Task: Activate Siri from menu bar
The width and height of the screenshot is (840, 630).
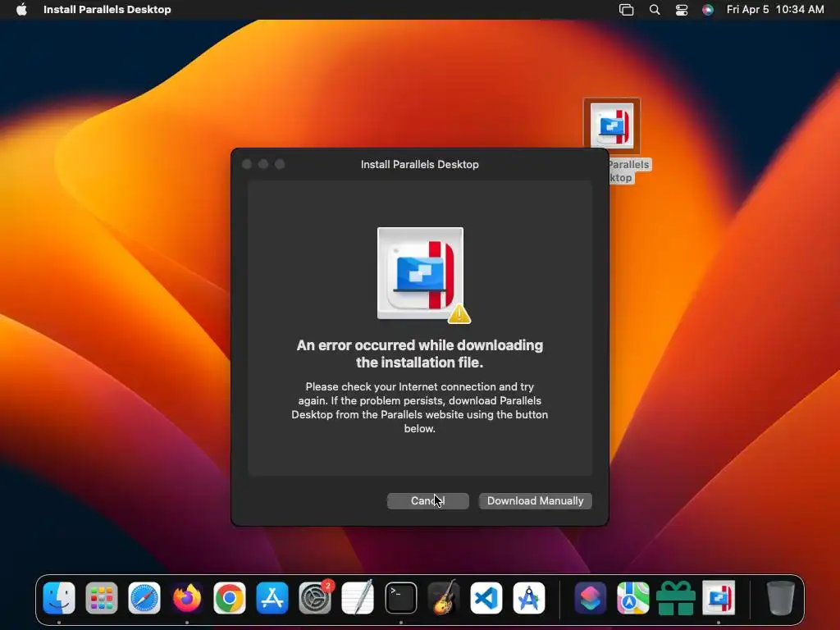Action: click(708, 10)
